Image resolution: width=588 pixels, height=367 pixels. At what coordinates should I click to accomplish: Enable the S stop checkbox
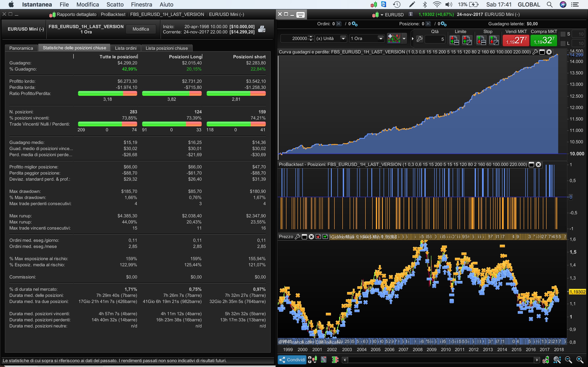click(563, 34)
